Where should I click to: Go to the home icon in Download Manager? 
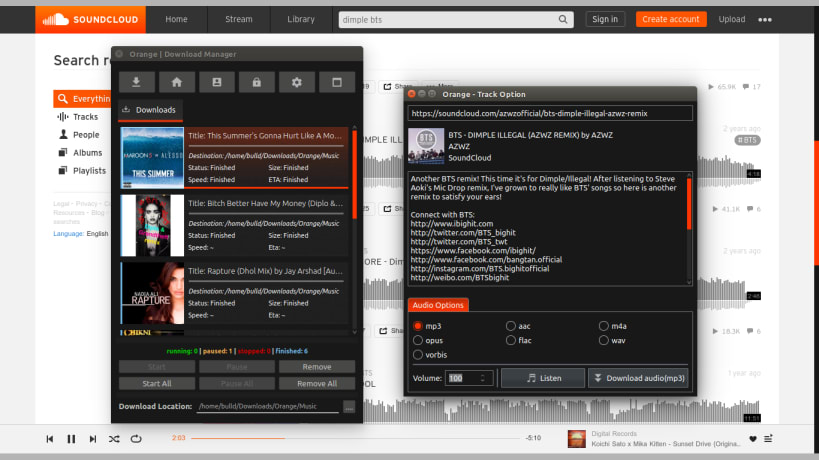point(177,82)
